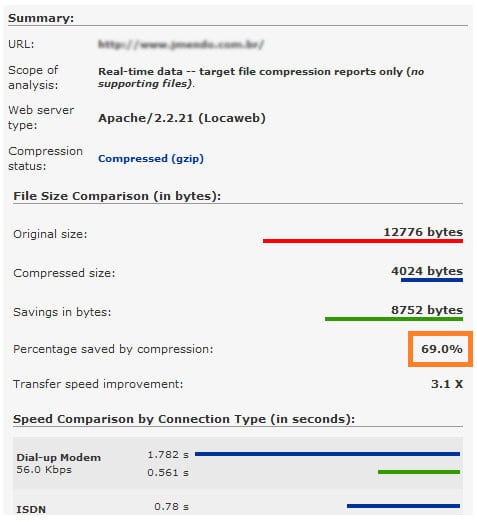This screenshot has width=477, height=522.
Task: Click the Speed Comparison by Connection Type heading
Action: coord(184,419)
